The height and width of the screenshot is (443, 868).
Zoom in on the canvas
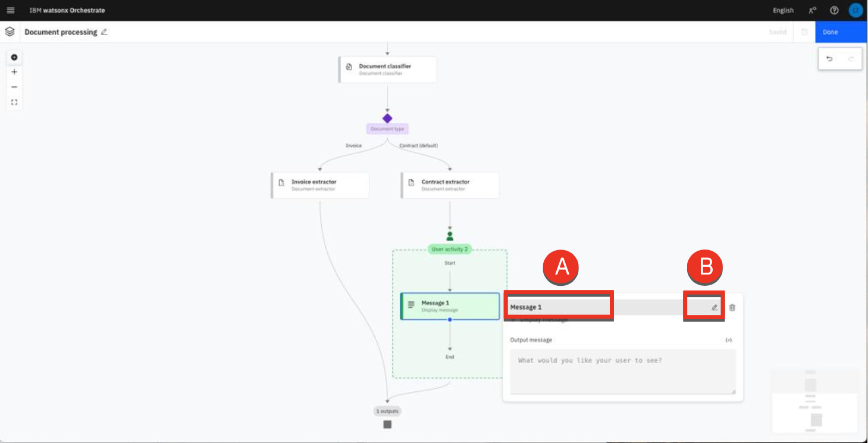[14, 72]
